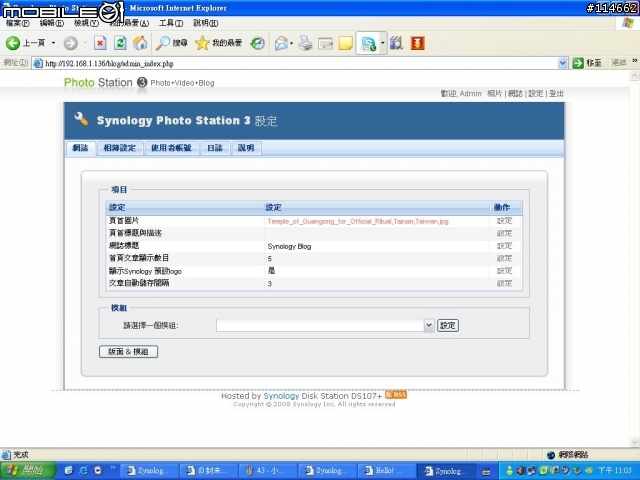640x480 pixels.
Task: Print the page using printer icon
Action: (x=305, y=43)
